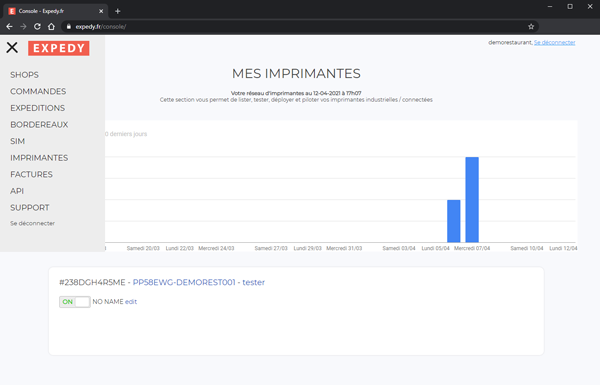The image size is (600, 385).
Task: Click the Lundi 29/03 axis label
Action: coord(308,248)
